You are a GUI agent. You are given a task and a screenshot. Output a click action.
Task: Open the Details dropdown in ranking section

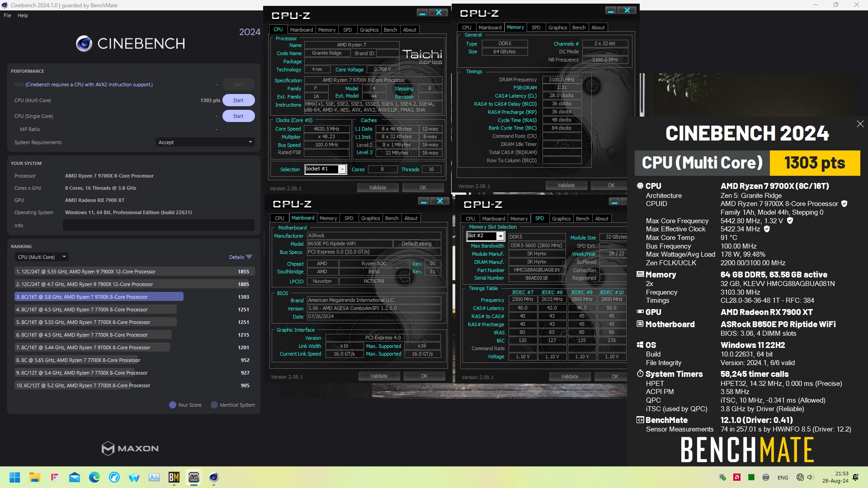[x=240, y=257]
